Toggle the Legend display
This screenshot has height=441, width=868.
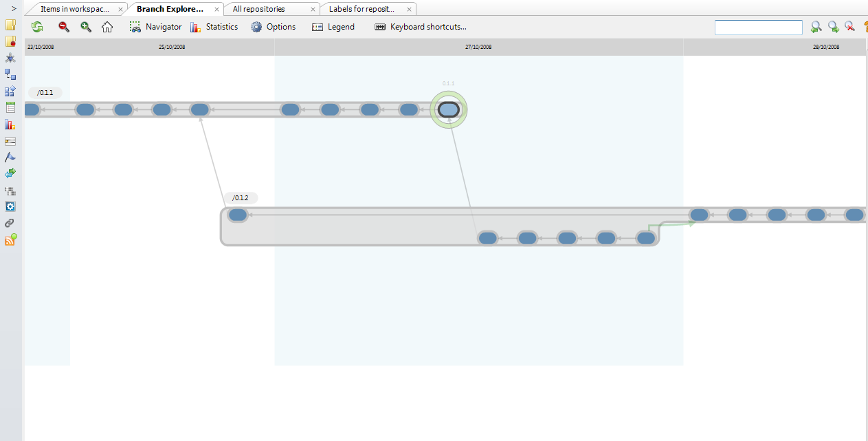333,27
